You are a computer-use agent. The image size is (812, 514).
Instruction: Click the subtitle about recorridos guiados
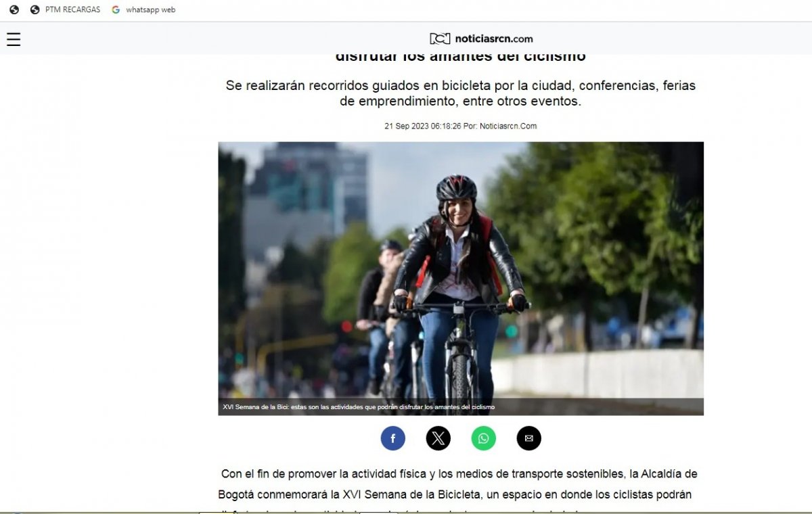pos(460,93)
